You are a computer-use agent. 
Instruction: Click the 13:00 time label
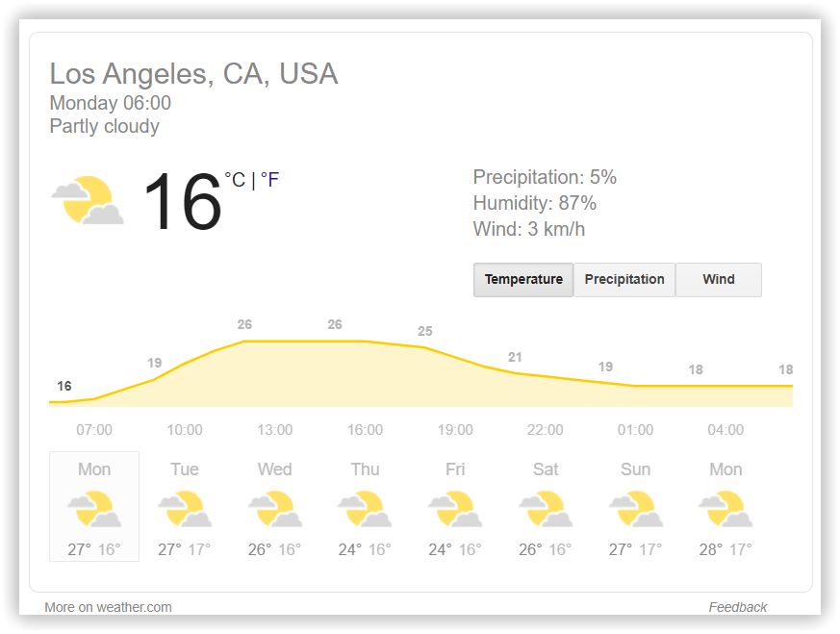point(274,430)
